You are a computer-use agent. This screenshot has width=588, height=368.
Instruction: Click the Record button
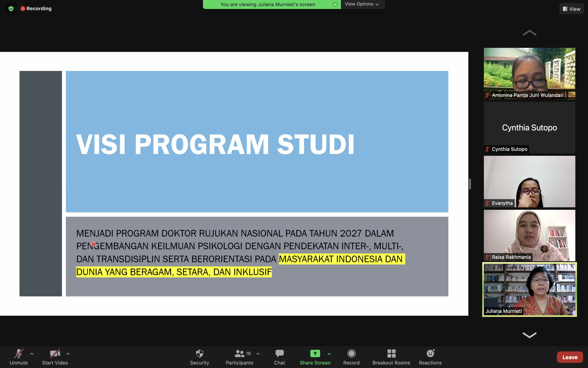(351, 357)
